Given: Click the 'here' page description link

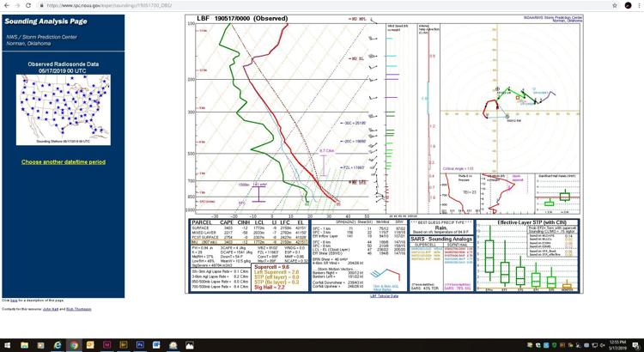Looking at the screenshot, I should click(13, 300).
